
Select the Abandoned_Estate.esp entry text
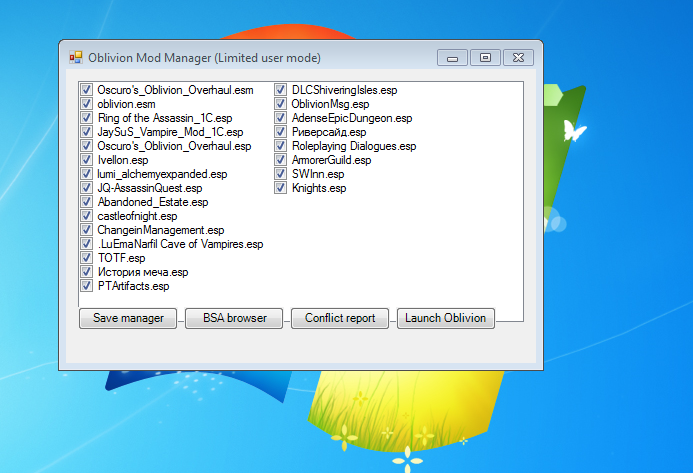click(152, 202)
